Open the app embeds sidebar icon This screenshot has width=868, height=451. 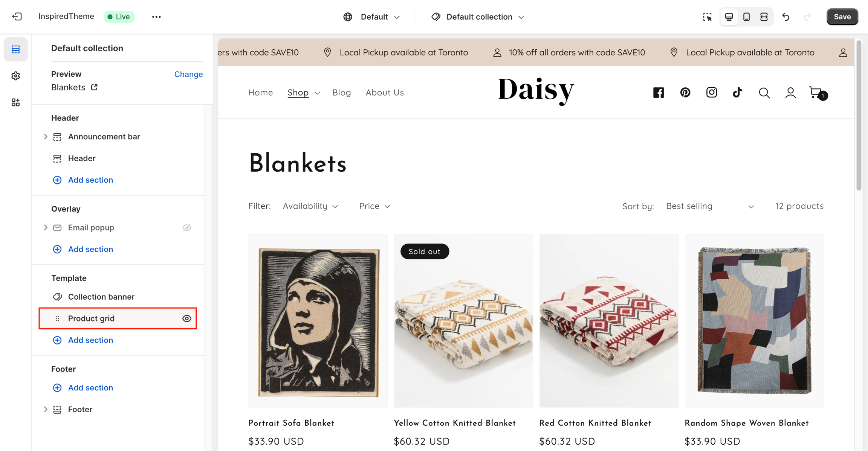point(15,102)
